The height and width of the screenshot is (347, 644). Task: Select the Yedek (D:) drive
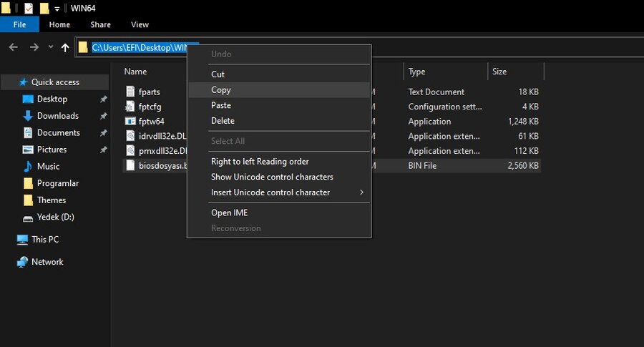[x=55, y=217]
